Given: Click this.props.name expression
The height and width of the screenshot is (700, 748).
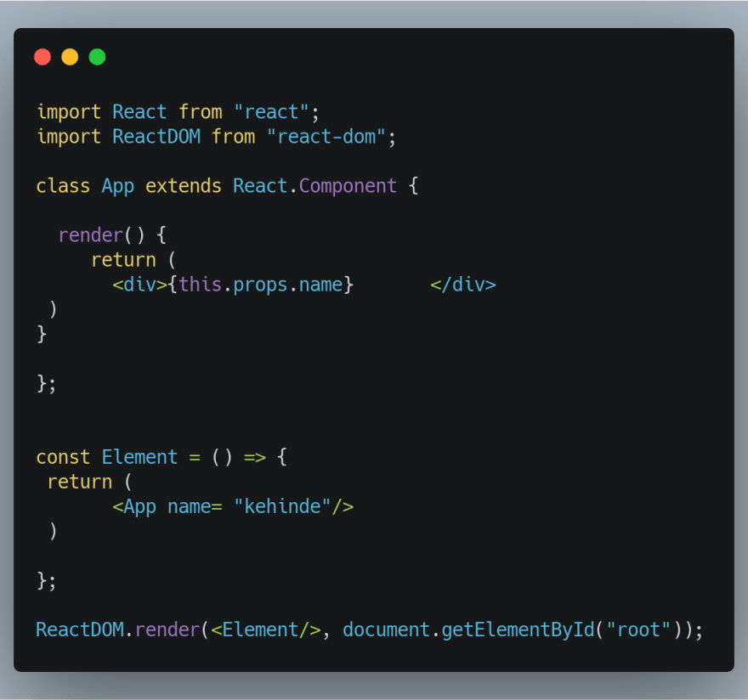Looking at the screenshot, I should coord(261,285).
